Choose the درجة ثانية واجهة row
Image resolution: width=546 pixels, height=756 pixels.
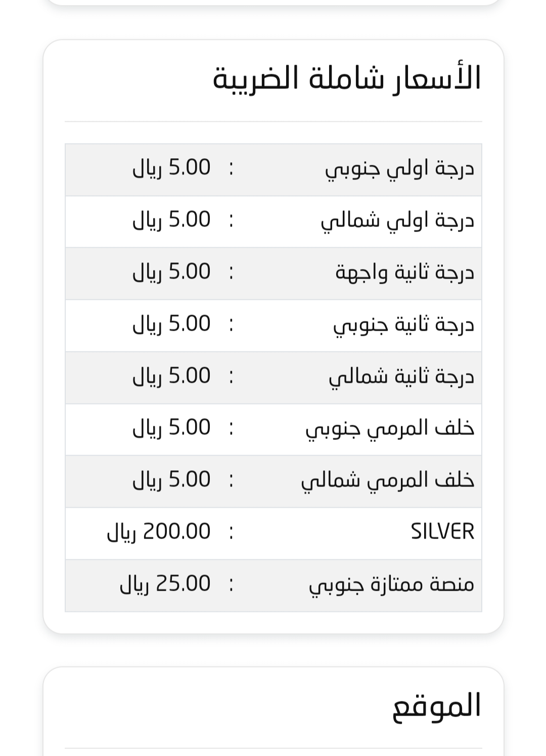click(273, 274)
